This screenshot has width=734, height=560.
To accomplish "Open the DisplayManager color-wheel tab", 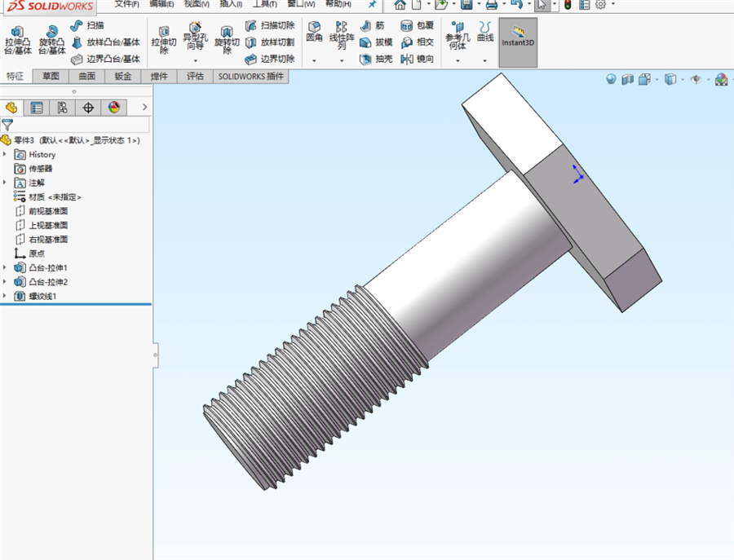I will (113, 108).
